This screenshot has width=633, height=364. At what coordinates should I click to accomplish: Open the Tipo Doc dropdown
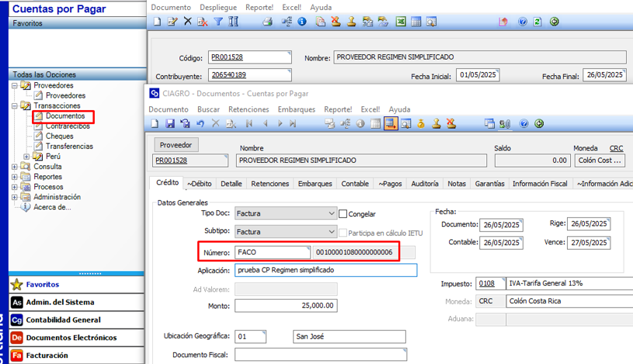pyautogui.click(x=331, y=213)
